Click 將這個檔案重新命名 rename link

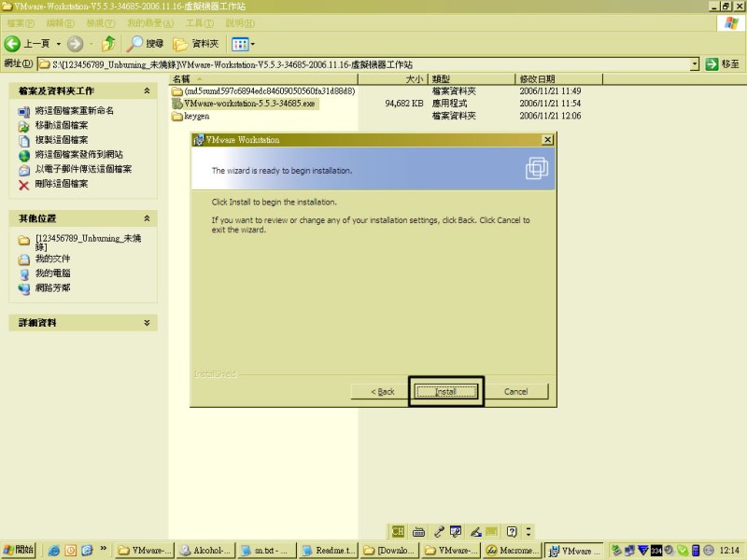click(75, 110)
